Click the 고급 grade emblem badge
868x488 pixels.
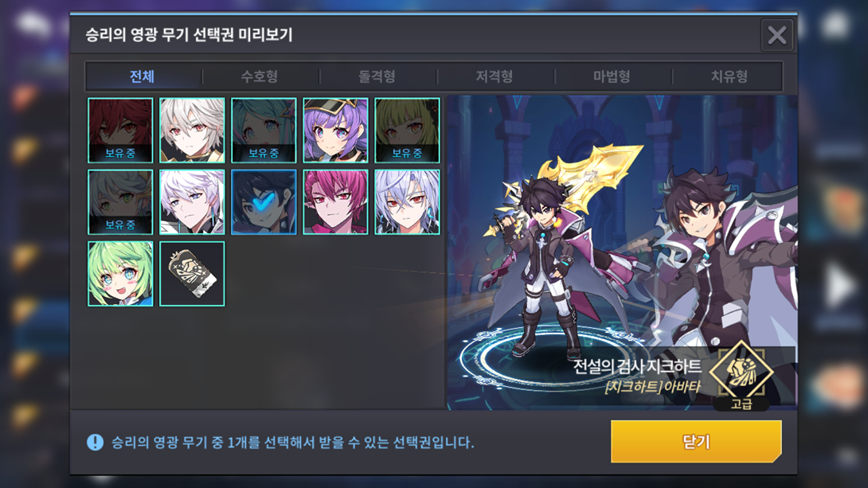pyautogui.click(x=741, y=375)
